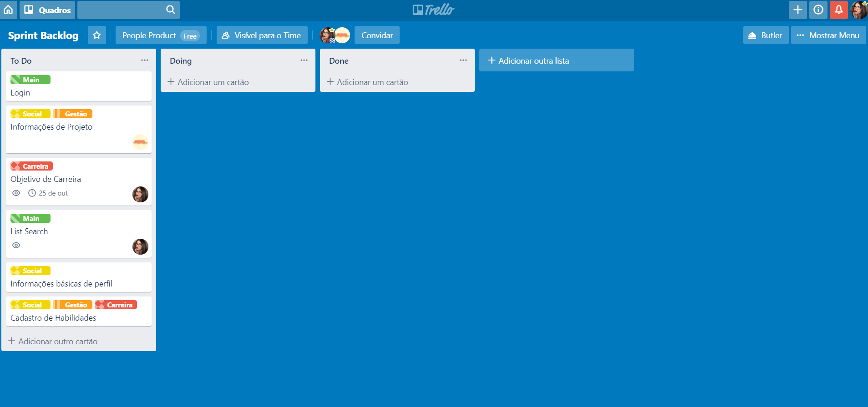Toggle the 25 de out due date badge
The image size is (868, 407).
tap(48, 193)
